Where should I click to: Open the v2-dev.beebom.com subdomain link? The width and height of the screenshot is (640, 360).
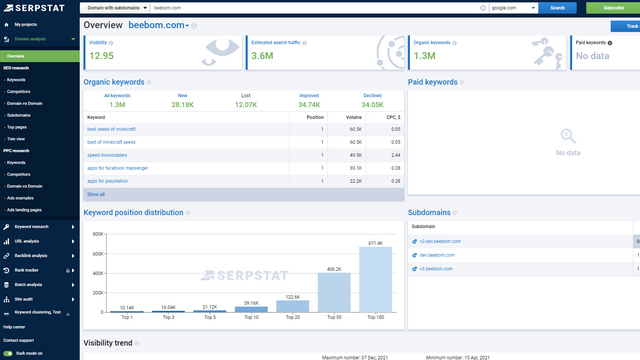click(x=440, y=241)
